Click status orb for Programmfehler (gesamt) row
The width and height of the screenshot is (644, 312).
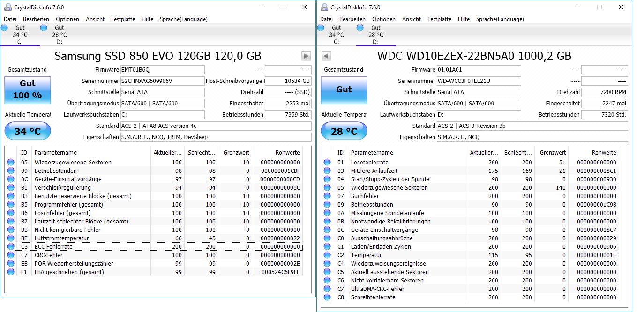11,205
